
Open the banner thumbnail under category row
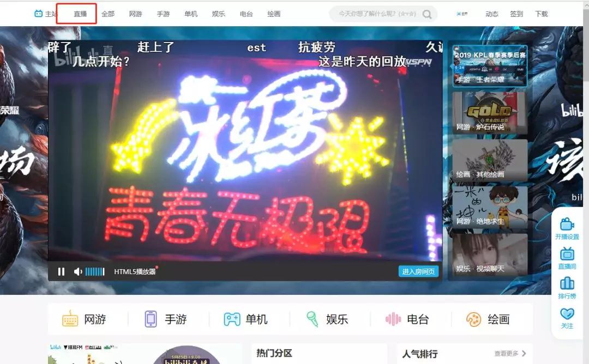(x=145, y=354)
